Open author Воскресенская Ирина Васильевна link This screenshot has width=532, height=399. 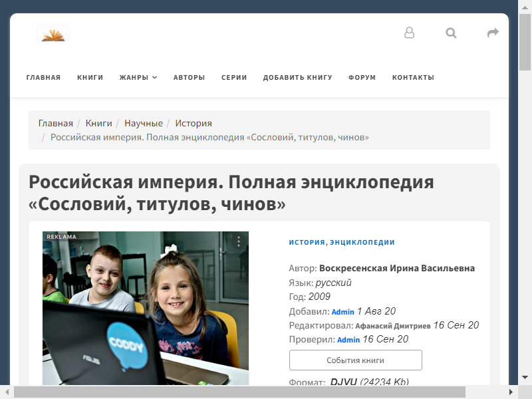[x=396, y=269]
